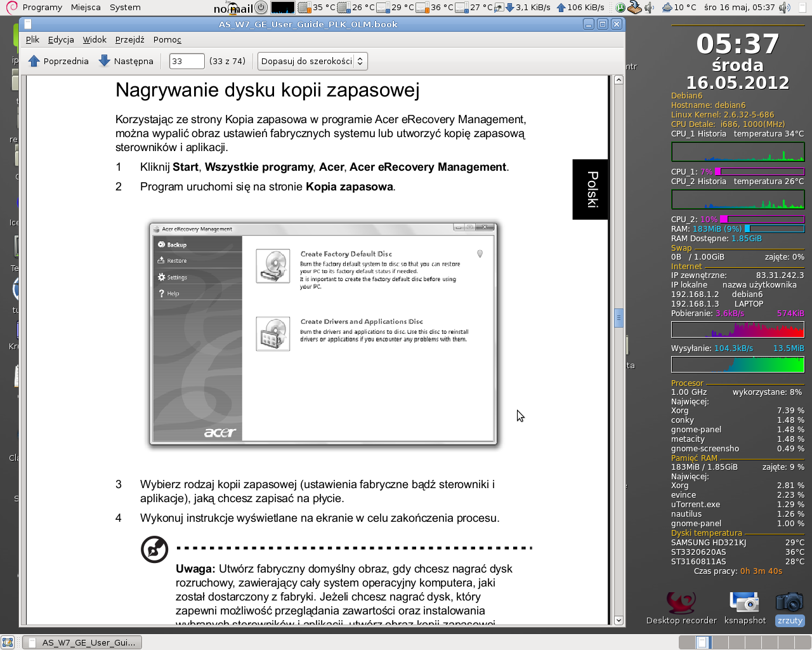The image size is (812, 650).
Task: Click the rightmost volume speaker icon
Action: (784, 8)
